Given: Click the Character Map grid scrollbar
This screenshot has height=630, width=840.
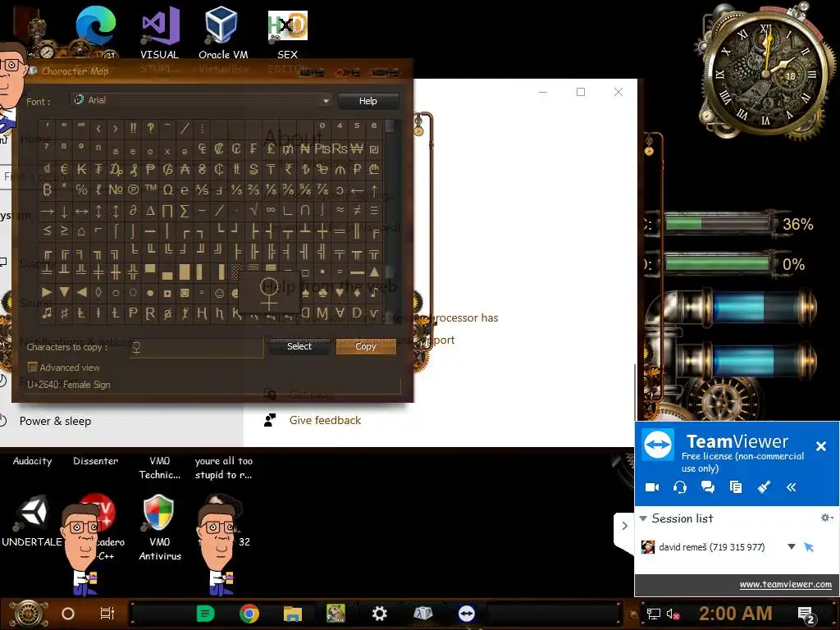Looking at the screenshot, I should (x=390, y=221).
